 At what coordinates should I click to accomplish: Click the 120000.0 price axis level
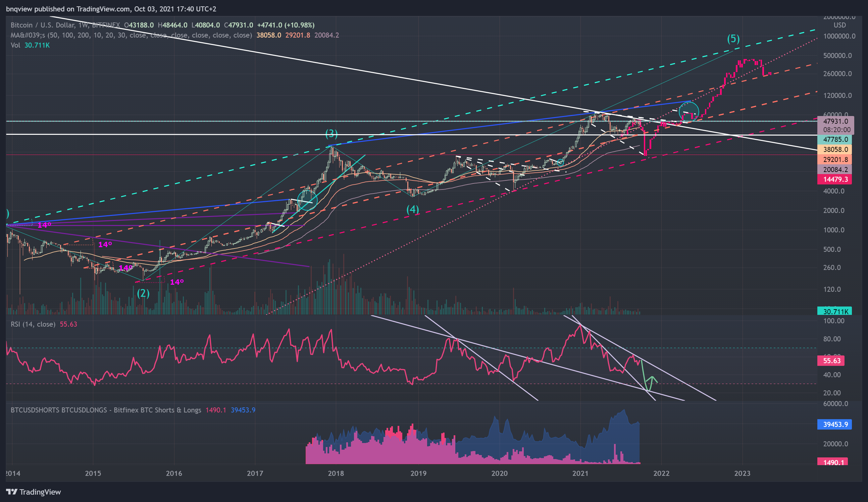click(x=837, y=95)
